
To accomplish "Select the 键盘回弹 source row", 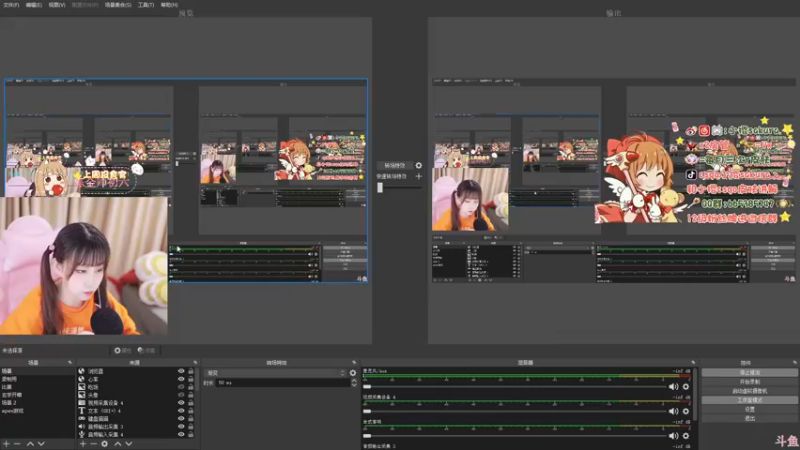I will click(x=136, y=418).
